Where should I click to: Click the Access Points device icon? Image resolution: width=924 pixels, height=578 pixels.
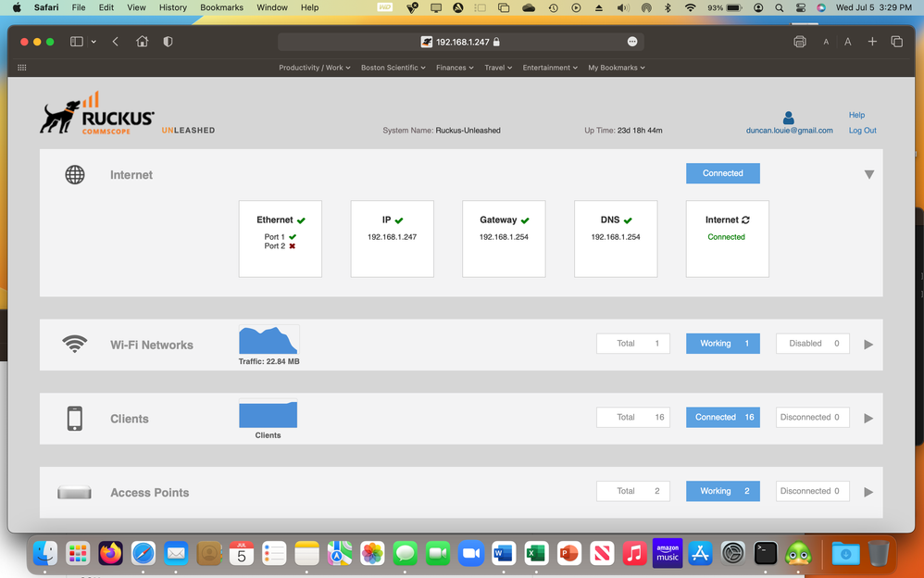75,493
